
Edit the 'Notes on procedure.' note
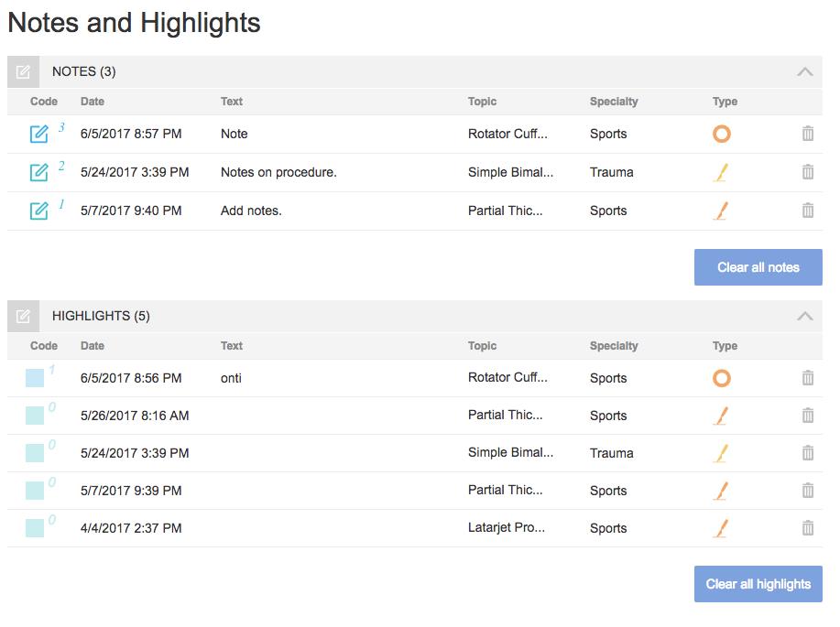pos(38,172)
